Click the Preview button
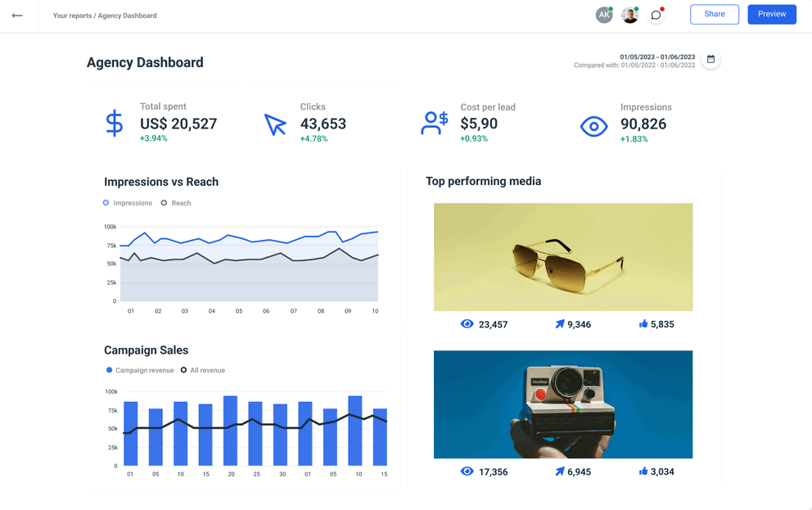 click(771, 14)
